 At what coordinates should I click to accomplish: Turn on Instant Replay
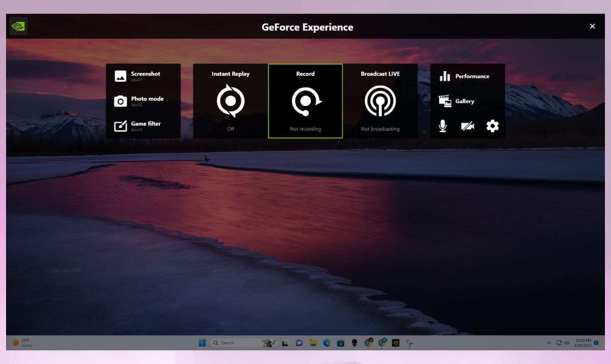click(230, 100)
